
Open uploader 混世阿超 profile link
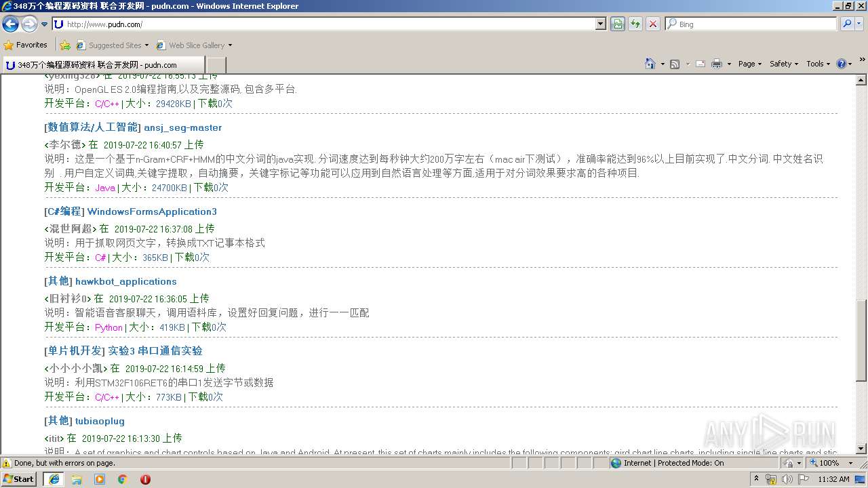71,228
